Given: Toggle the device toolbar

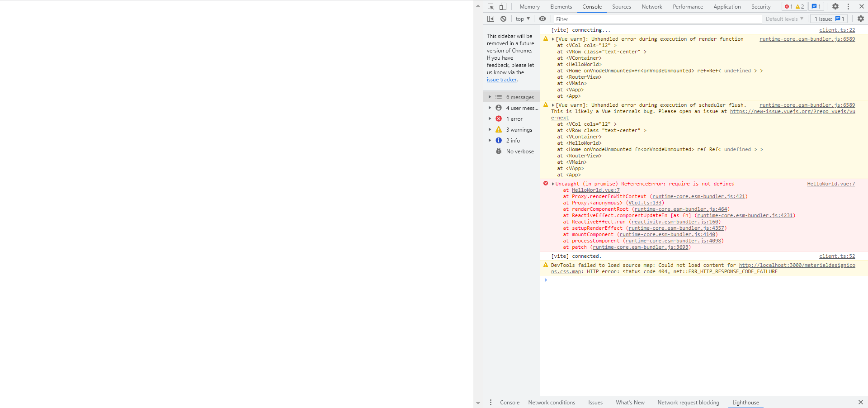Looking at the screenshot, I should (503, 6).
